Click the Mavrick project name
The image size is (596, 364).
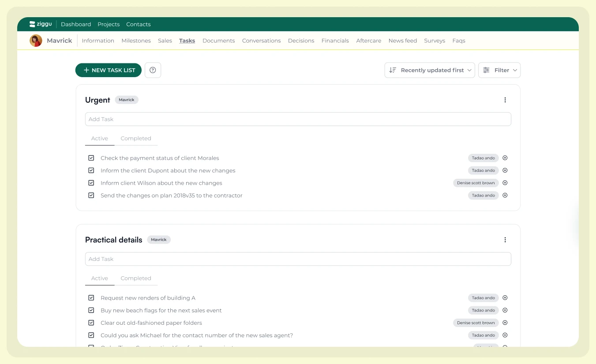tap(60, 41)
